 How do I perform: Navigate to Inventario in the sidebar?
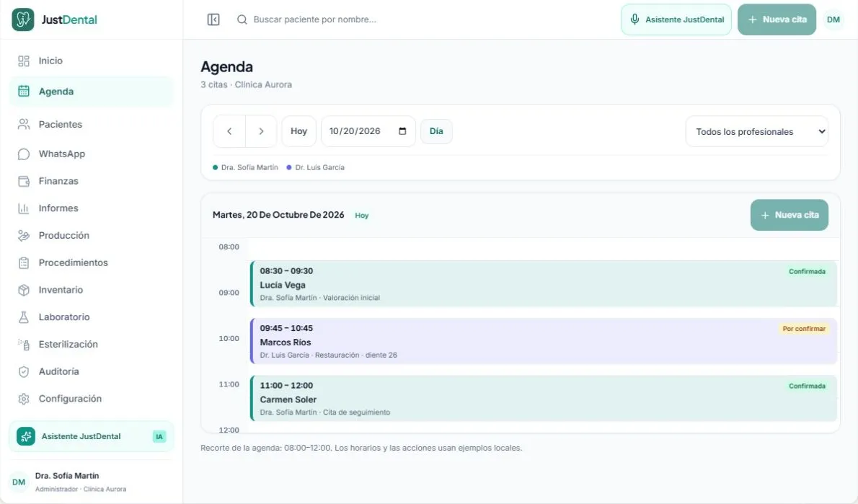pyautogui.click(x=92, y=290)
